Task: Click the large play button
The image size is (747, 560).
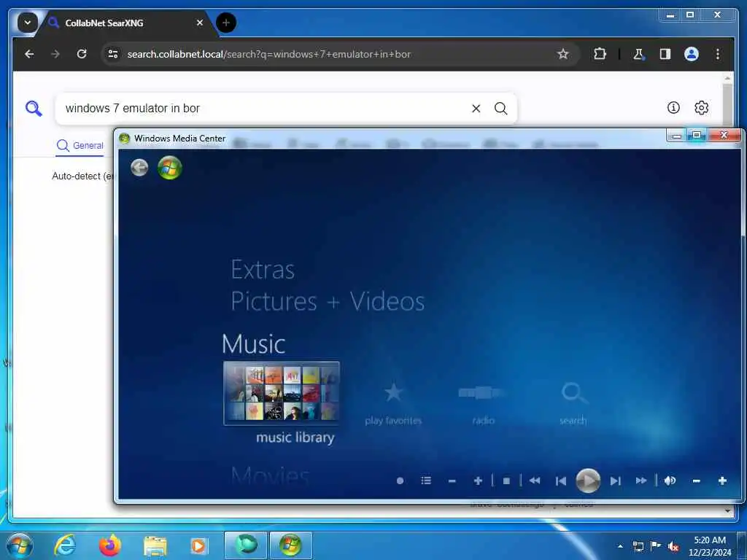Action: (588, 481)
